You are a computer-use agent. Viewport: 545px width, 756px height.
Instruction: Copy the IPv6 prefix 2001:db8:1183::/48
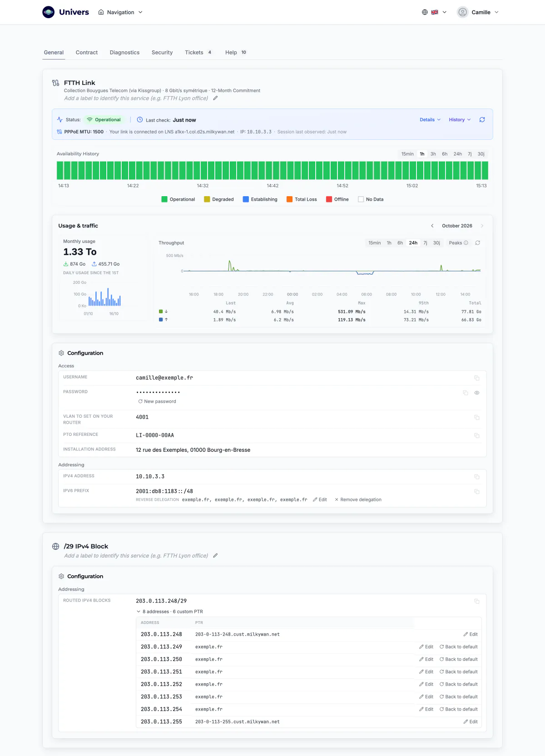(477, 492)
